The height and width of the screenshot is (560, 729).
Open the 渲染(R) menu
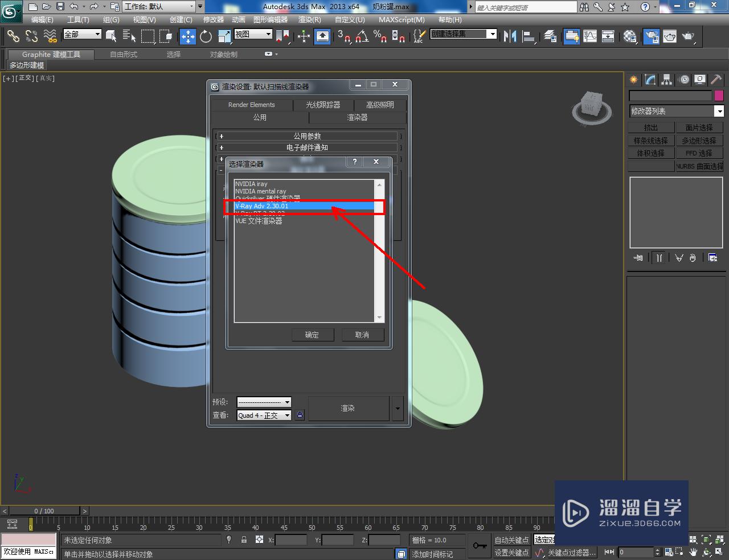(309, 19)
